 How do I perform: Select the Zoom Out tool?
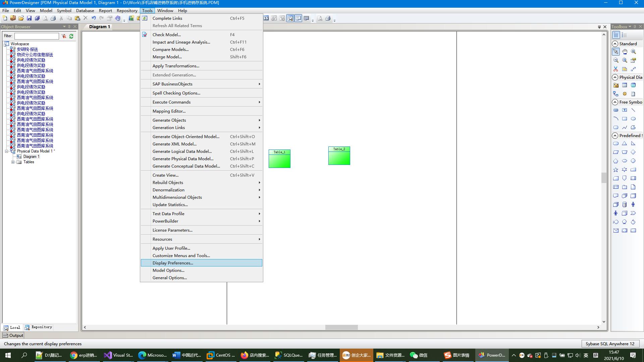[x=616, y=60]
